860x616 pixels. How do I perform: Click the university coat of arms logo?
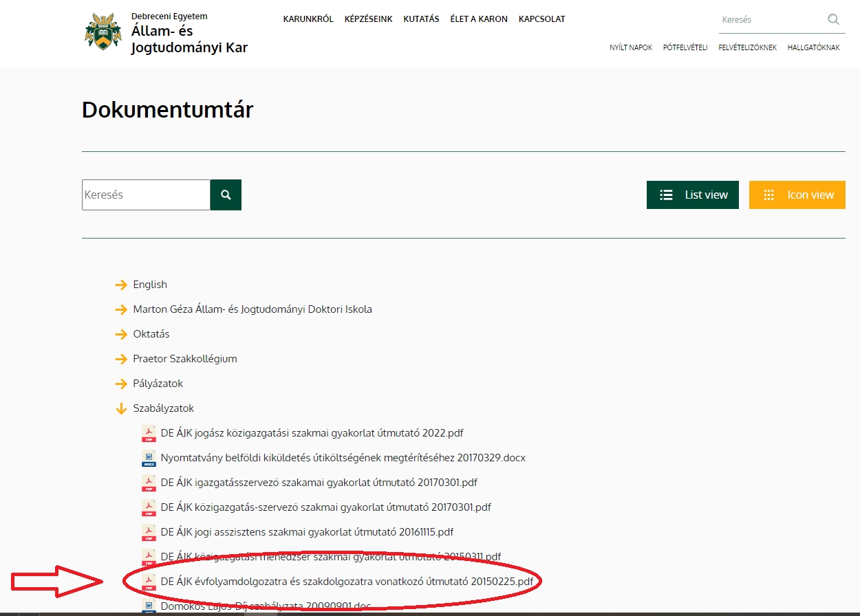[x=102, y=33]
